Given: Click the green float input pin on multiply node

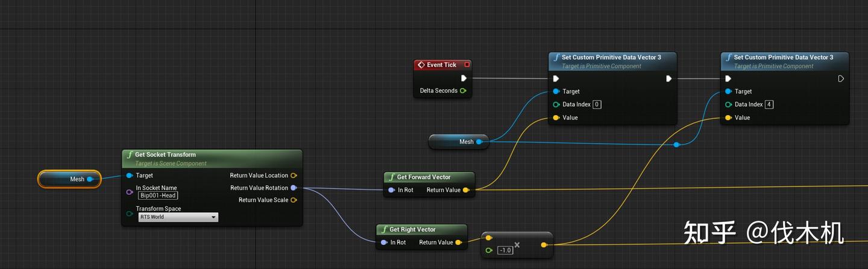Looking at the screenshot, I should [489, 250].
